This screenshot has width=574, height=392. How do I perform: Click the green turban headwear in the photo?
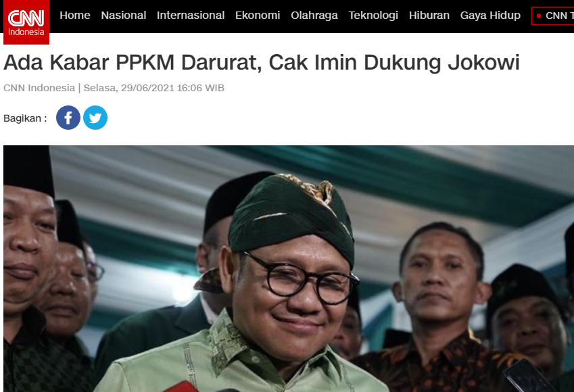pos(292,216)
